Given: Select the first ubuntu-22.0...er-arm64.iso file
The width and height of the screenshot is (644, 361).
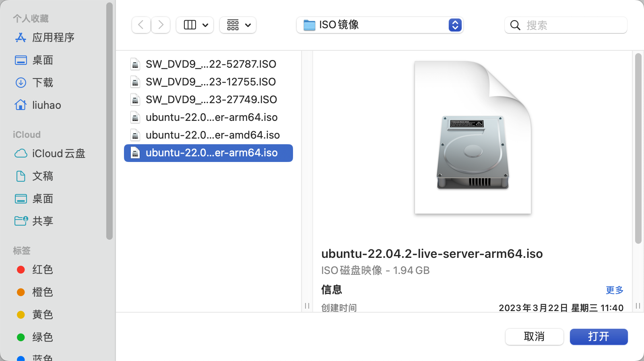Looking at the screenshot, I should pyautogui.click(x=208, y=117).
